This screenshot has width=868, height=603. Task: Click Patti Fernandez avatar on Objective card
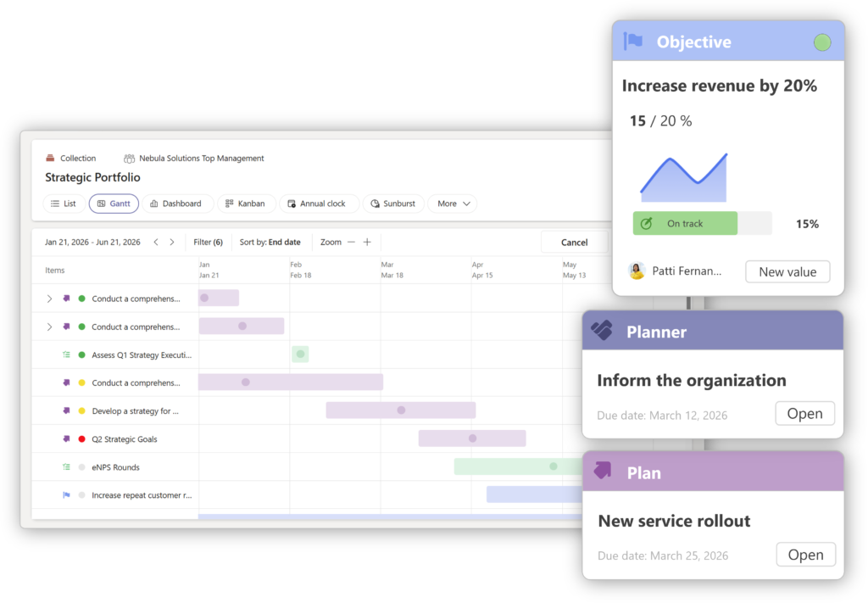pyautogui.click(x=637, y=271)
